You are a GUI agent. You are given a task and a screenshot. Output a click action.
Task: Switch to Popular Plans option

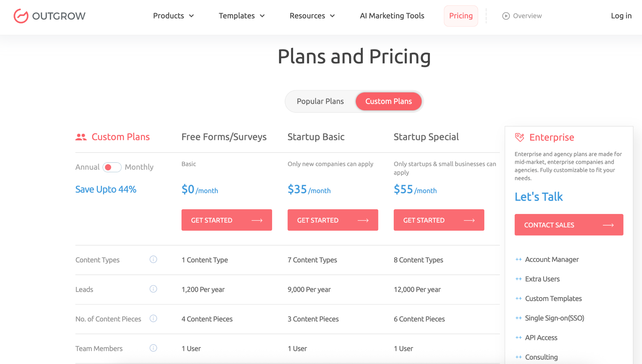(x=320, y=101)
